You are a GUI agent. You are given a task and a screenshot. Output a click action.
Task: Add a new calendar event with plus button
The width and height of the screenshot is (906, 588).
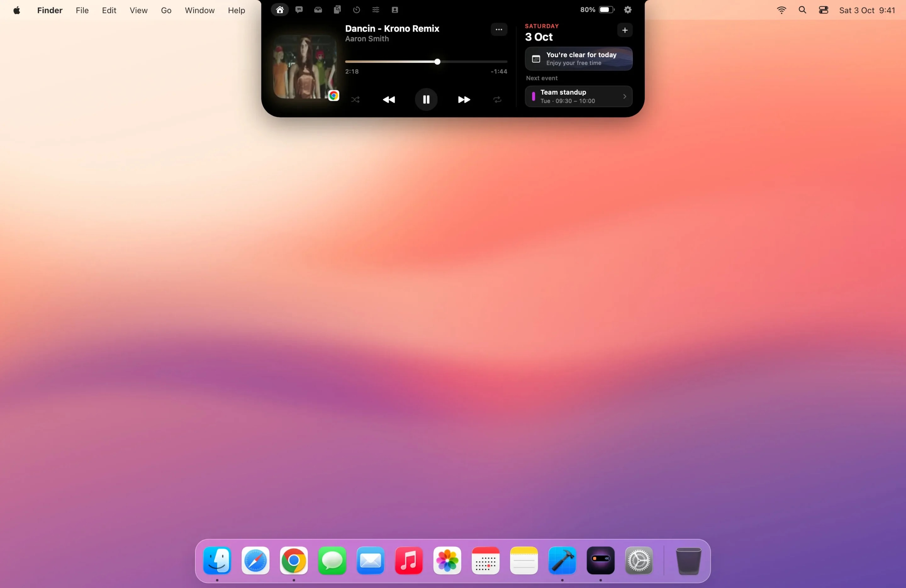pos(625,30)
